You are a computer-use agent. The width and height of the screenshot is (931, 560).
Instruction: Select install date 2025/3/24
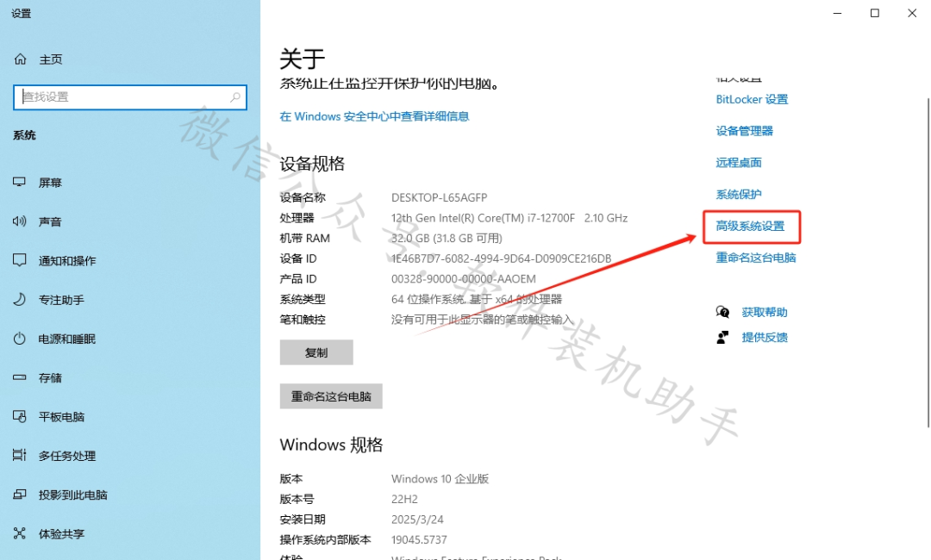pyautogui.click(x=417, y=520)
